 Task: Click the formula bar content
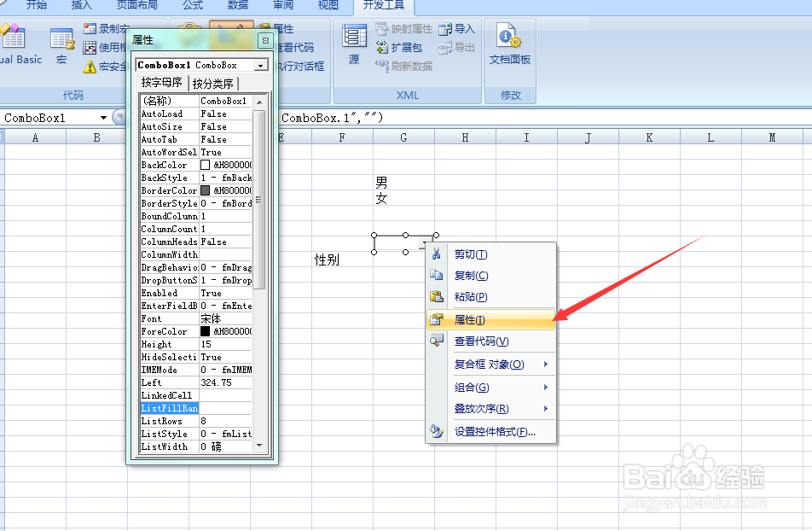coord(332,118)
